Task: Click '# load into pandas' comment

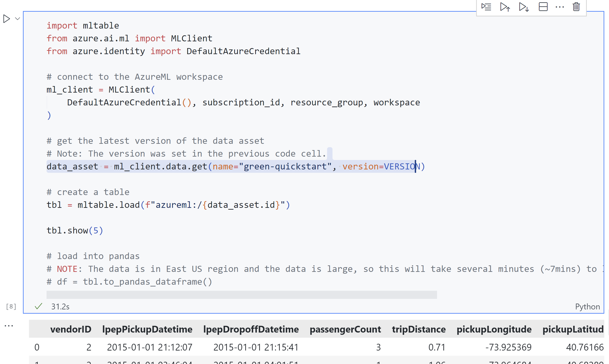Action: (x=93, y=256)
